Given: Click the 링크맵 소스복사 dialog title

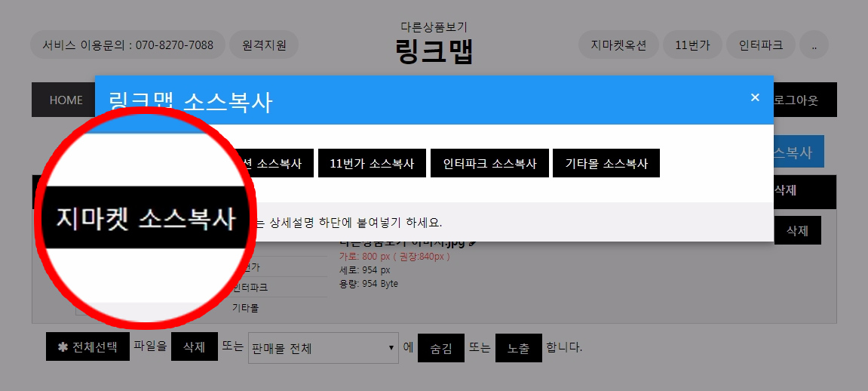Looking at the screenshot, I should 191,103.
